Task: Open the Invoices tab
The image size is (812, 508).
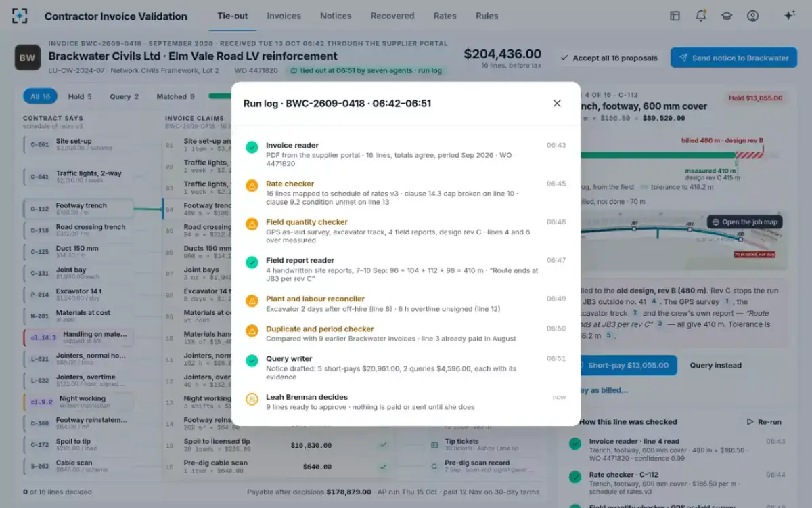Action: tap(284, 16)
